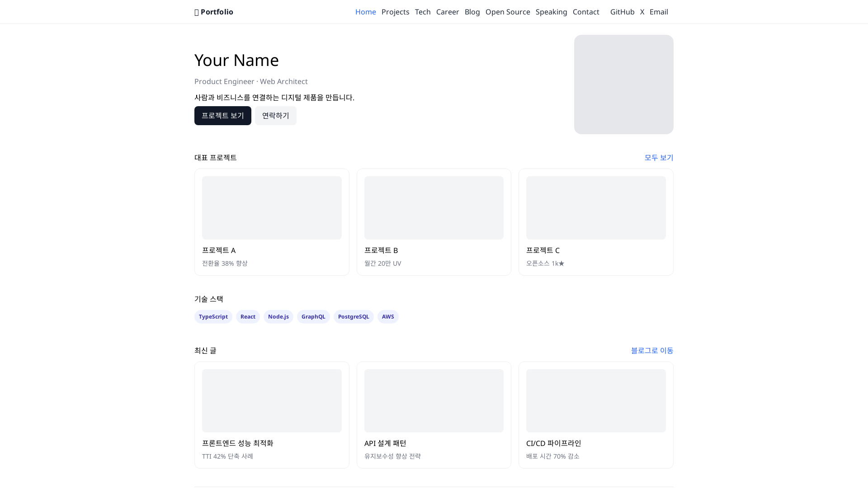Click the 연락하기 button
The image size is (868, 488).
pyautogui.click(x=275, y=116)
